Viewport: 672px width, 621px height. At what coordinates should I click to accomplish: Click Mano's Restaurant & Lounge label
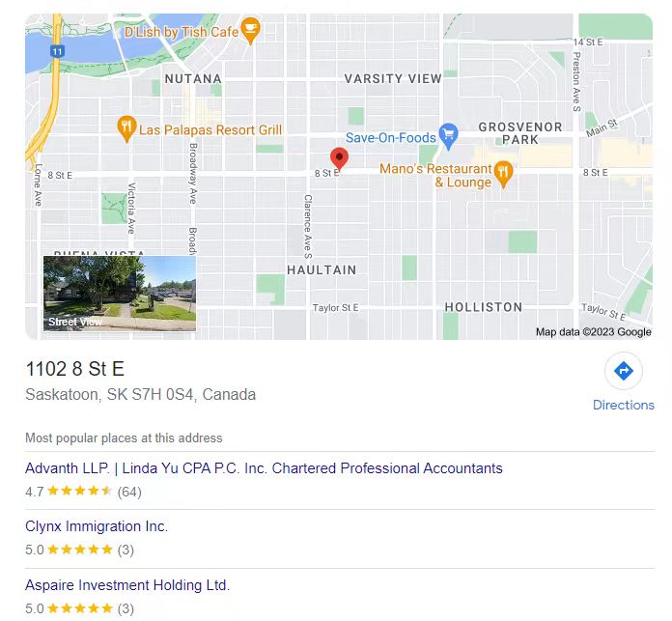(x=435, y=175)
